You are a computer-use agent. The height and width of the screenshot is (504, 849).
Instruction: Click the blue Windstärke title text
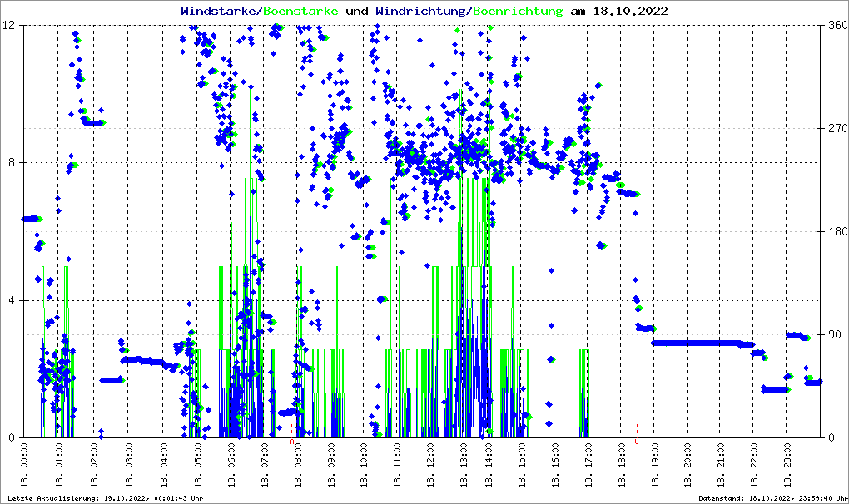tap(220, 12)
